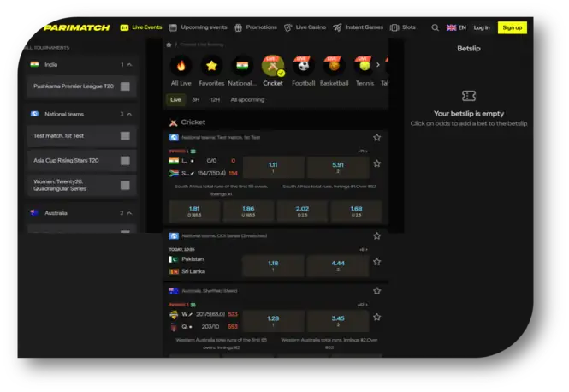Tick the Pushkarna Premier League T20 checkbox

tap(125, 86)
